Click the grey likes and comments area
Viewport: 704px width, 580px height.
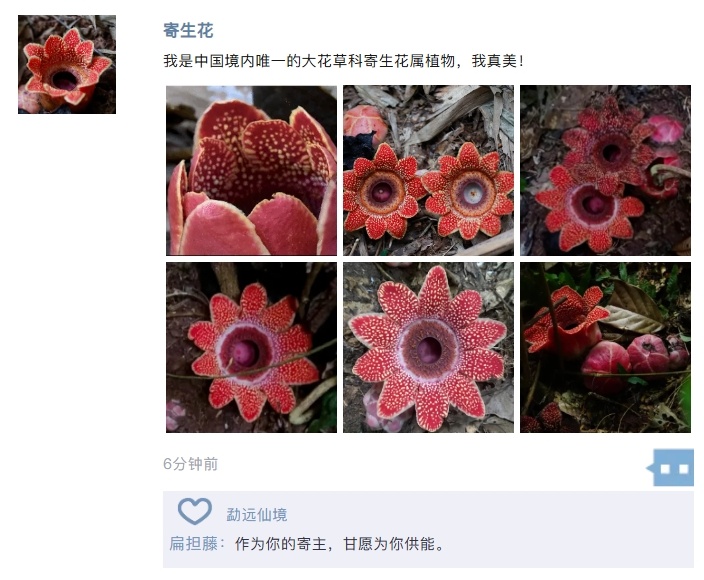[428, 529]
